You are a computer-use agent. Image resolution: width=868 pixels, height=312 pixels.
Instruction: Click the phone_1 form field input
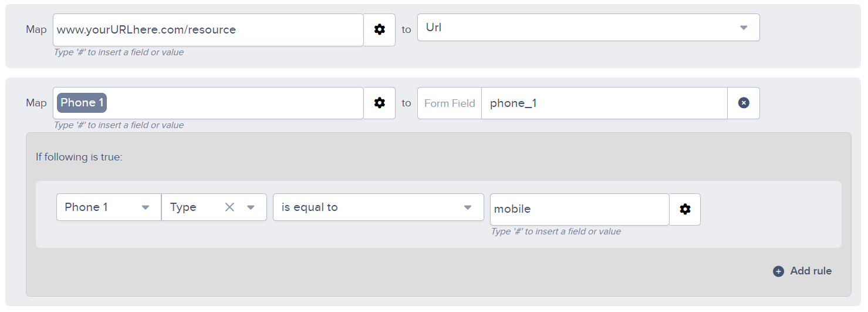(604, 103)
